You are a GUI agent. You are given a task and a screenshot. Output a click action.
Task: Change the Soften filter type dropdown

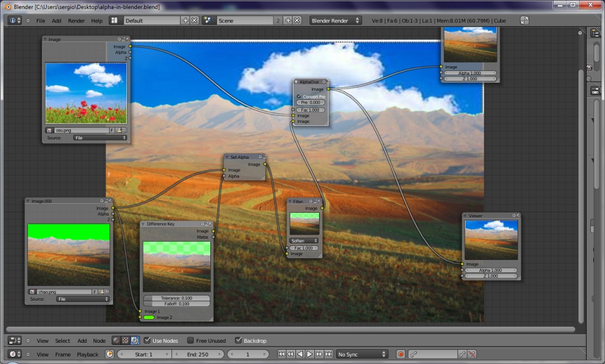click(303, 240)
